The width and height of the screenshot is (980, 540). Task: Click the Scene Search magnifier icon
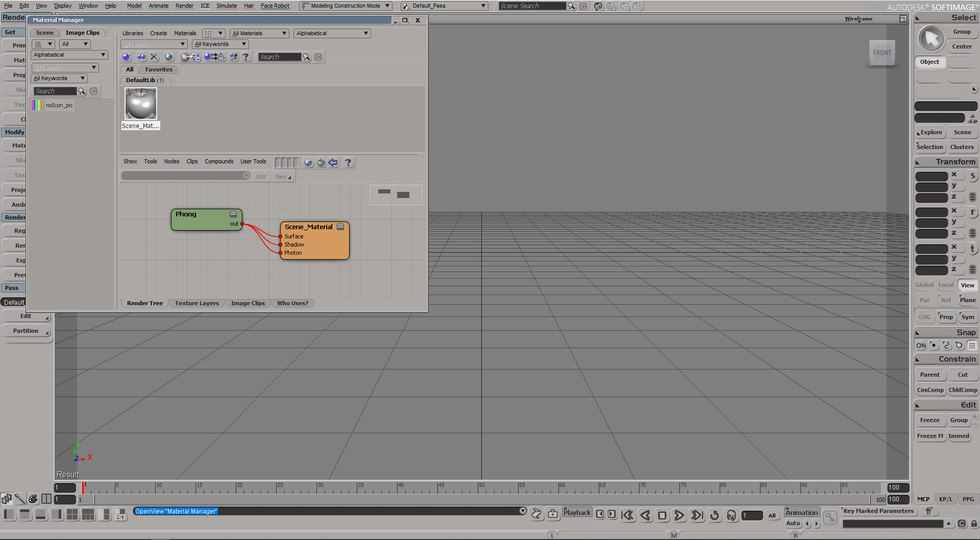point(571,6)
